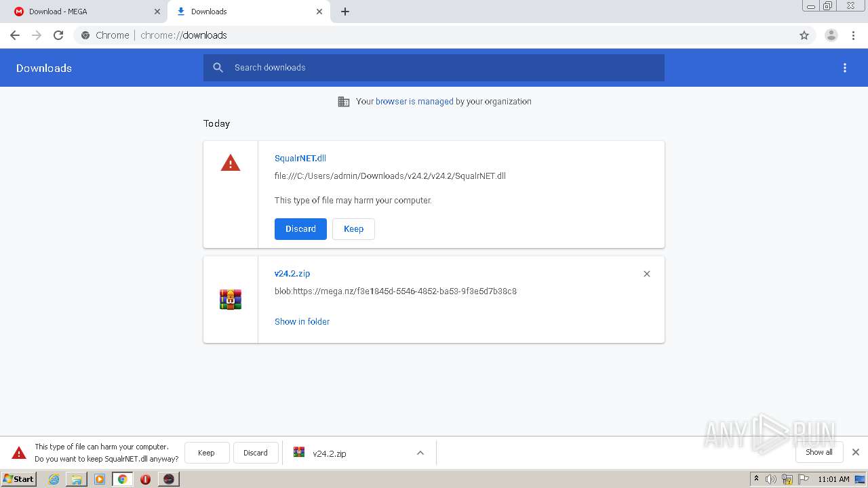868x488 pixels.
Task: Discard the file in the download shelf
Action: [256, 453]
